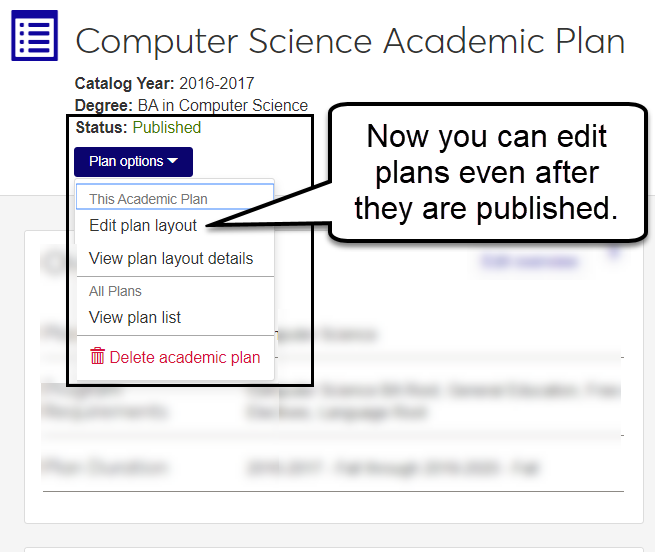The height and width of the screenshot is (552, 655).
Task: Click the Computer Science Academic Plan title
Action: [x=350, y=42]
